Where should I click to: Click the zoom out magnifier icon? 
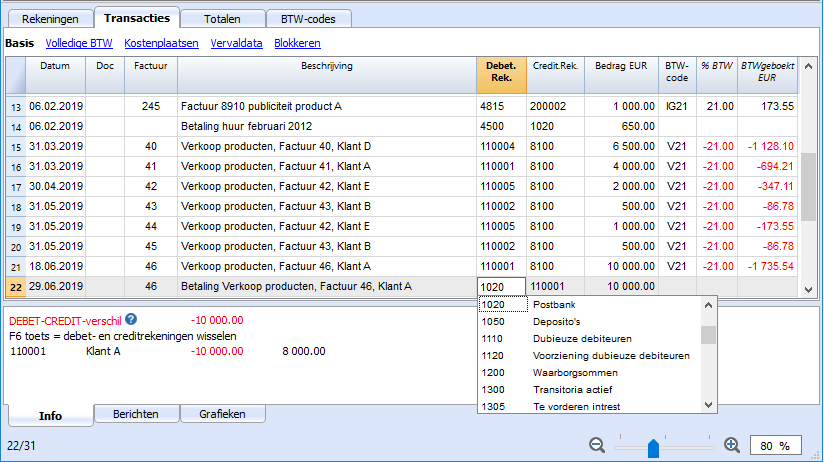click(x=596, y=445)
